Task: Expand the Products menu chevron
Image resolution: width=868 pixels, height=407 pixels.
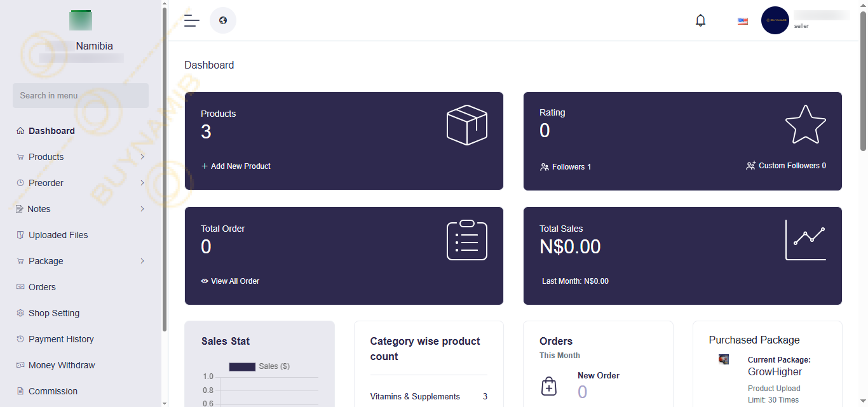Action: click(142, 157)
